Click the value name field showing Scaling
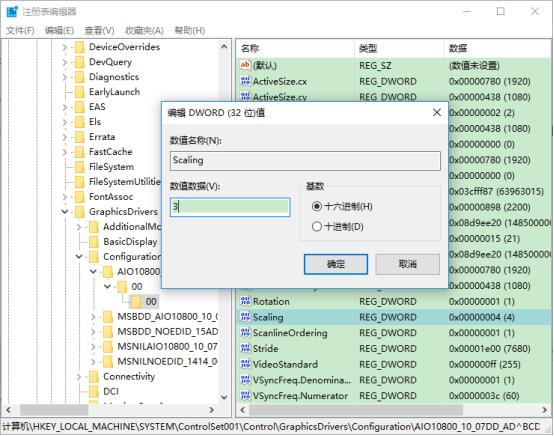 305,161
